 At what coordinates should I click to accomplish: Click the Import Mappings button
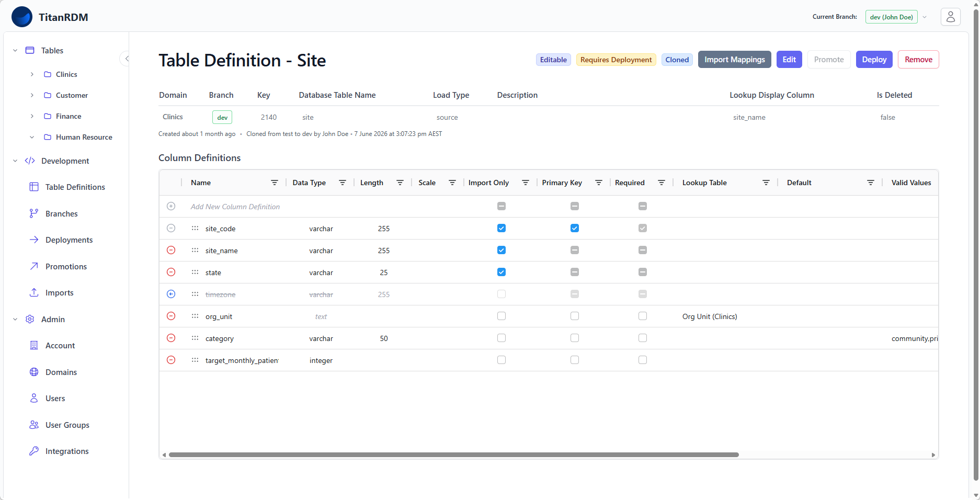click(x=734, y=59)
